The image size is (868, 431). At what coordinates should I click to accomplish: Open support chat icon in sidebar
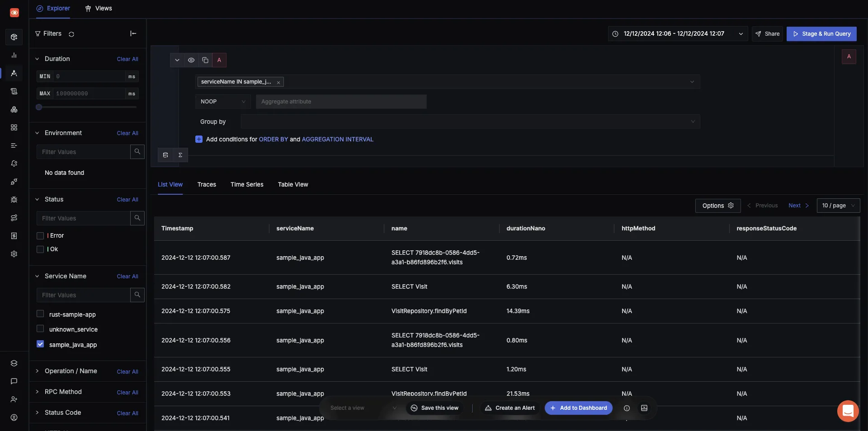[x=14, y=381]
